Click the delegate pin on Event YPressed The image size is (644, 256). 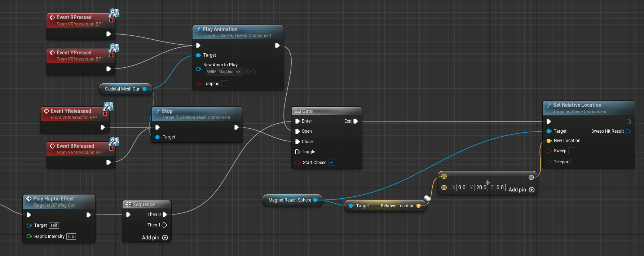point(111,55)
